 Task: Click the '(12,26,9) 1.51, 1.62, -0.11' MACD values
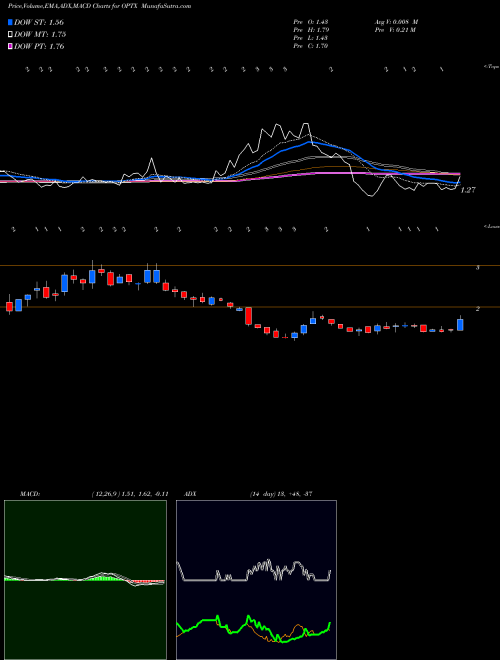[130, 494]
